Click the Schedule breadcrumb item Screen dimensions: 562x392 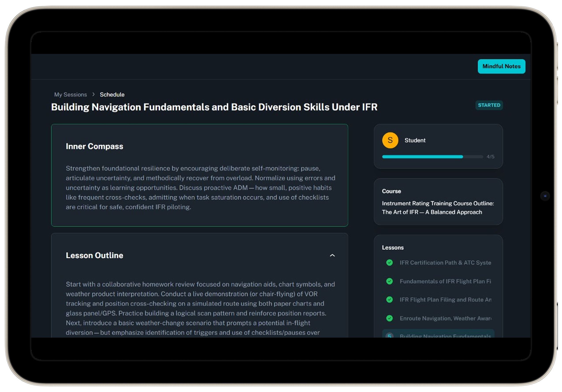coord(112,95)
